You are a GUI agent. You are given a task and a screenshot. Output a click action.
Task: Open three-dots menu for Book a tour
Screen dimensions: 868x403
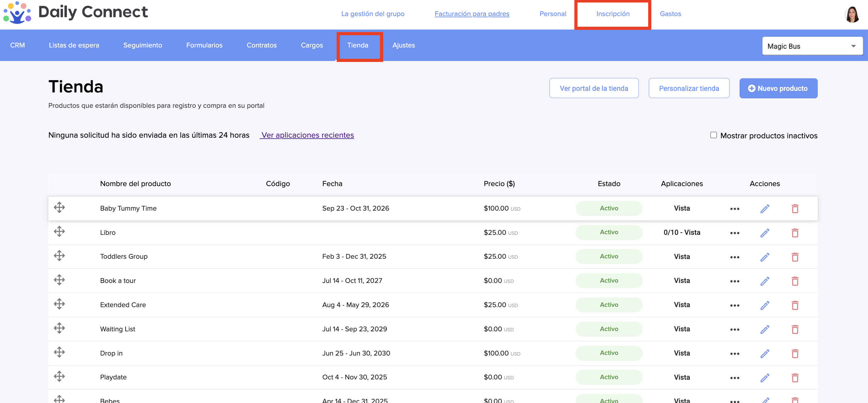pyautogui.click(x=735, y=281)
